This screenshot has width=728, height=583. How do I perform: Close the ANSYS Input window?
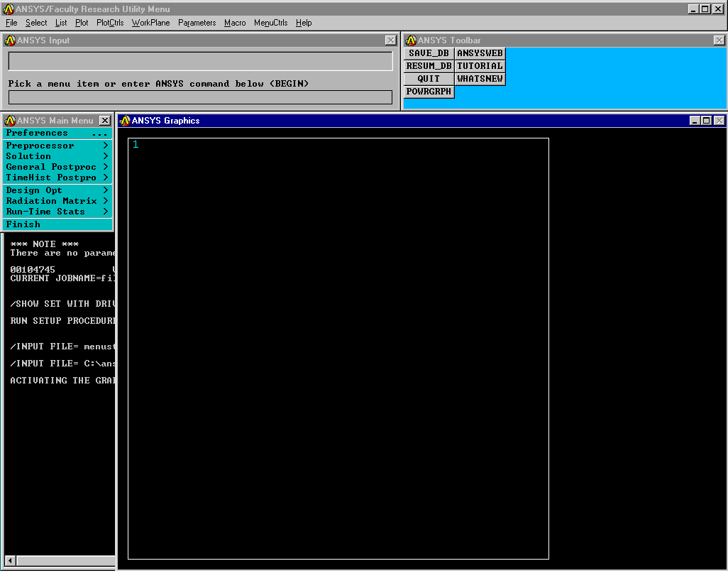click(x=391, y=40)
